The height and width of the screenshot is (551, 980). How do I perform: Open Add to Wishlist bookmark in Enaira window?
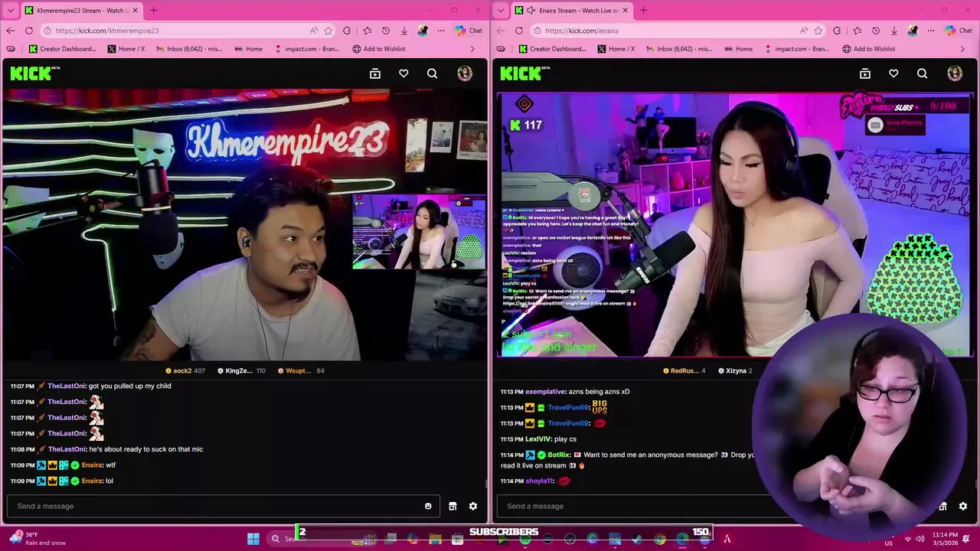click(x=868, y=49)
